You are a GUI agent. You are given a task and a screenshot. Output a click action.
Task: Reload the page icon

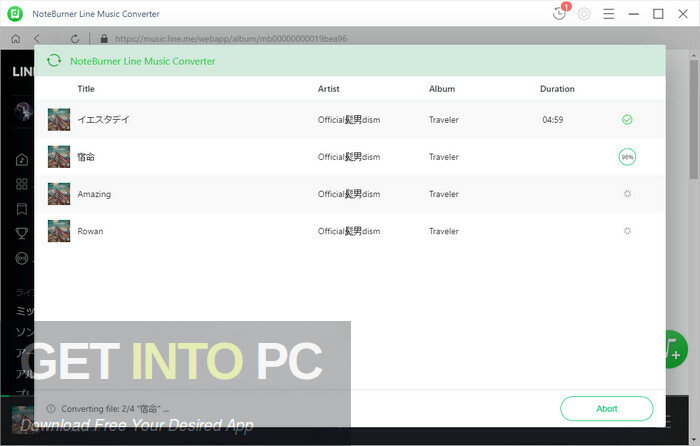click(75, 39)
